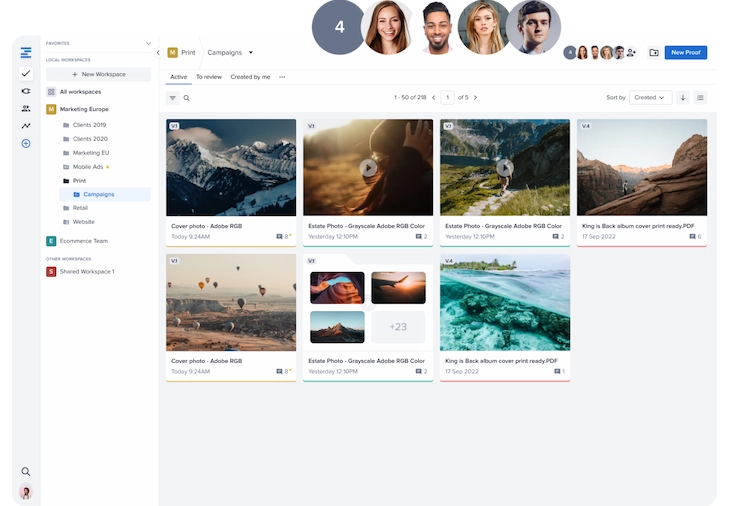Open the user profile avatar at bottom left
745x506 pixels.
[26, 492]
